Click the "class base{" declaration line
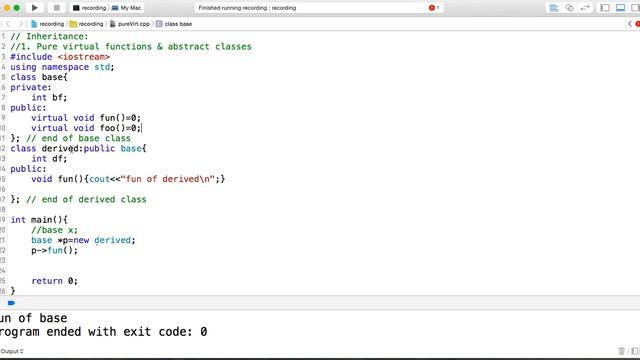Viewport: 640px width, 360px height. point(39,77)
